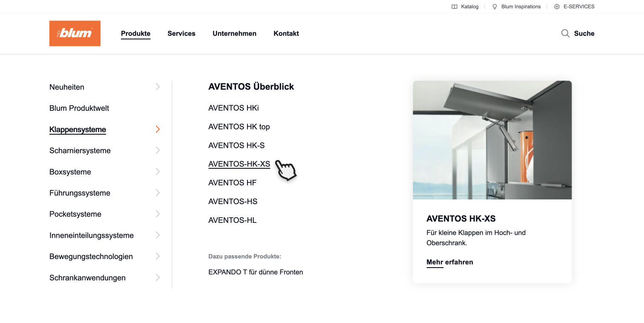
Task: Select Blum Produktwelt in the sidebar
Action: click(x=79, y=108)
